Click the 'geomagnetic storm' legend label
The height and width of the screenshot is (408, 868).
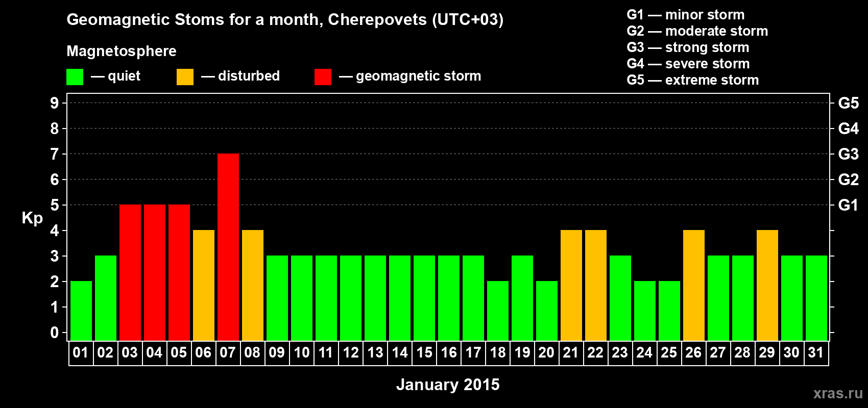click(418, 76)
